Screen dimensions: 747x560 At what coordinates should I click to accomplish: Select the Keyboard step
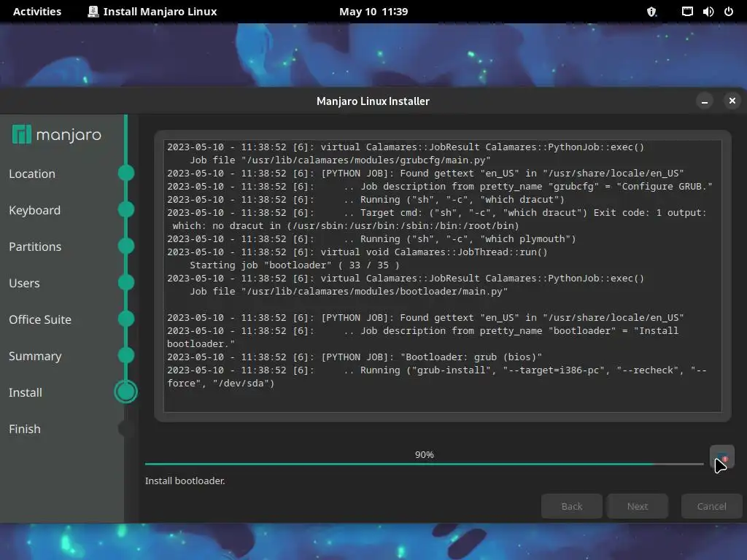click(x=35, y=210)
